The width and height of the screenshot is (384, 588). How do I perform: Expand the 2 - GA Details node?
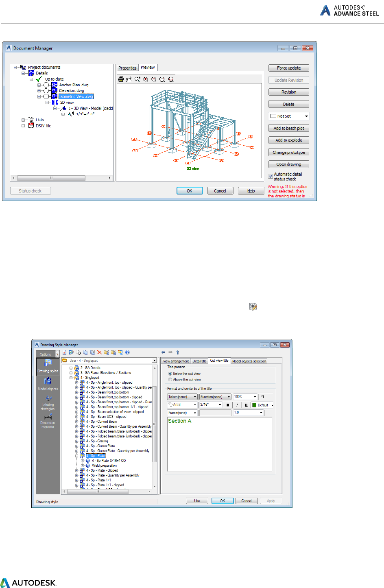71,368
